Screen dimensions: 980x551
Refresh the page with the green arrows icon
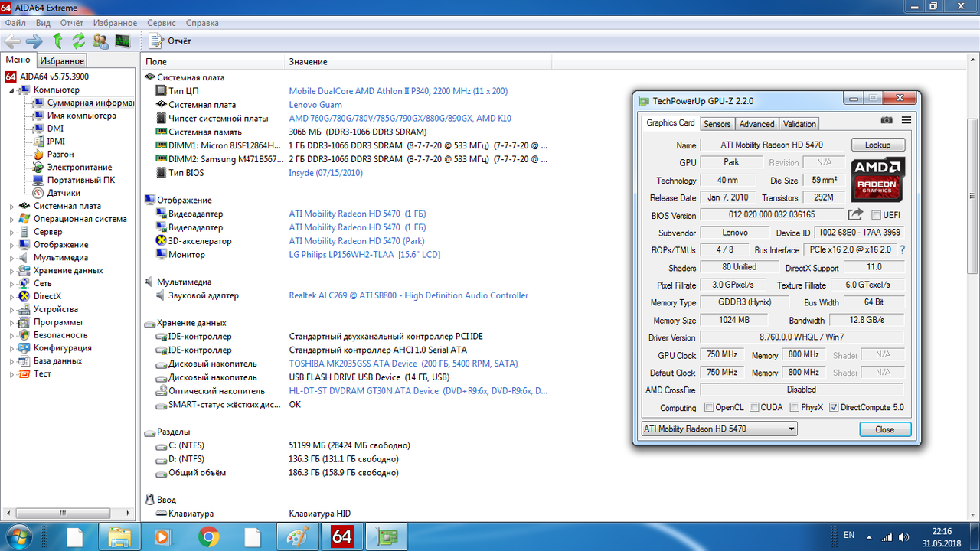[79, 41]
